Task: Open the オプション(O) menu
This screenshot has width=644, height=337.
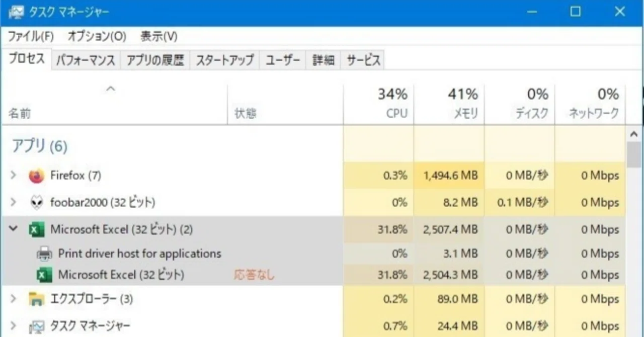Action: pos(97,36)
